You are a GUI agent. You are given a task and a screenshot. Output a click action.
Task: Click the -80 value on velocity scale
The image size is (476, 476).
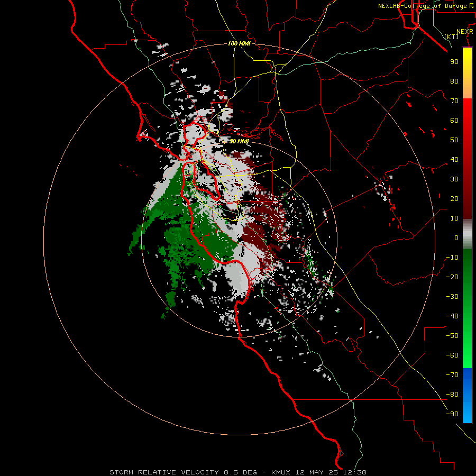point(452,395)
